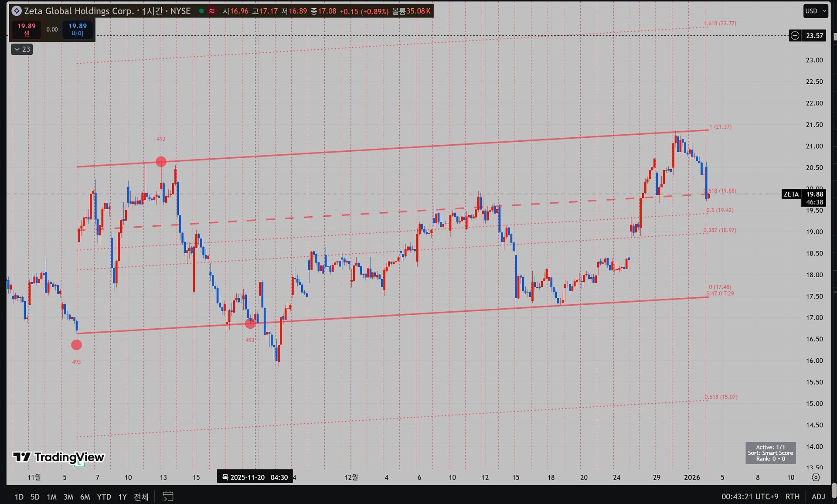Click the blue 19.89 buy button

(x=78, y=29)
